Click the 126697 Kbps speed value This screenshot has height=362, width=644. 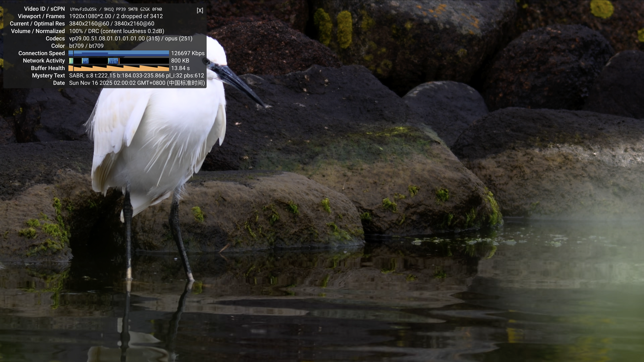pos(188,53)
